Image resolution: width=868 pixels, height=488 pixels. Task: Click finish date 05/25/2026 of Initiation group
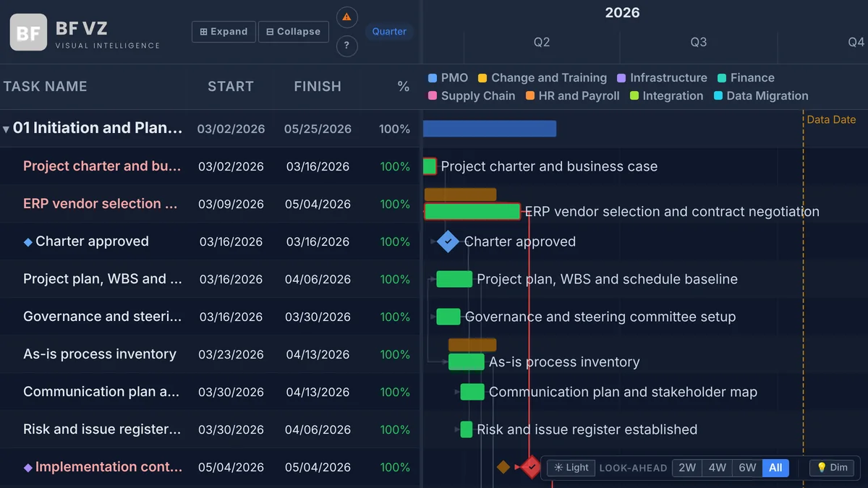[318, 129]
